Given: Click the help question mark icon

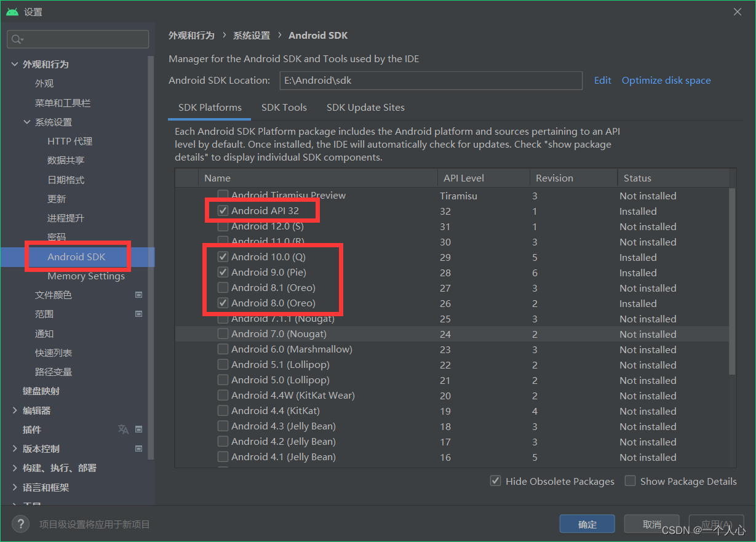Looking at the screenshot, I should [x=20, y=524].
